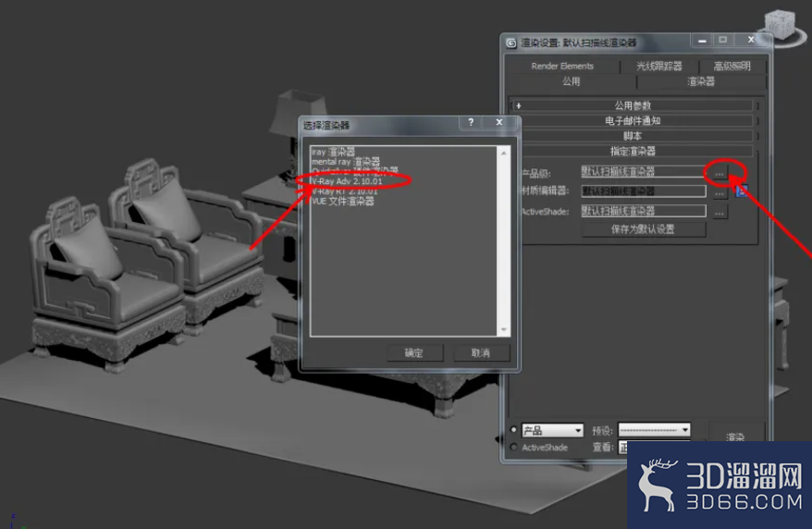Click the renderer list scroll-down arrow
Screen dimensions: 812x529
(503, 330)
